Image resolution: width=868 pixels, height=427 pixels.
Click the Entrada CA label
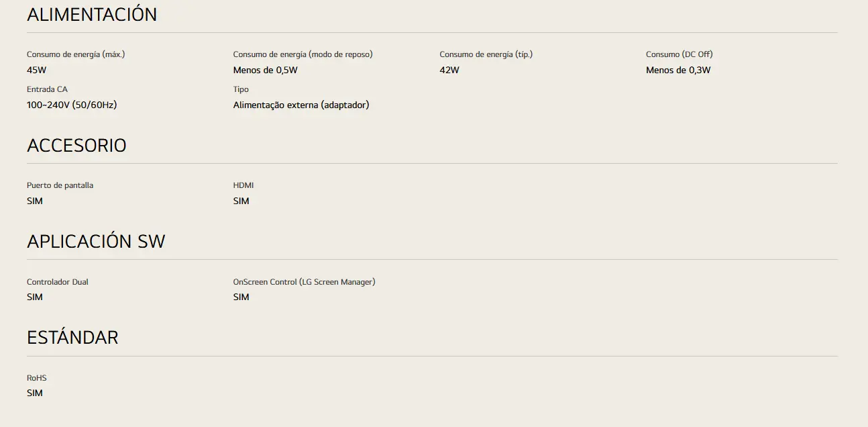click(x=47, y=89)
